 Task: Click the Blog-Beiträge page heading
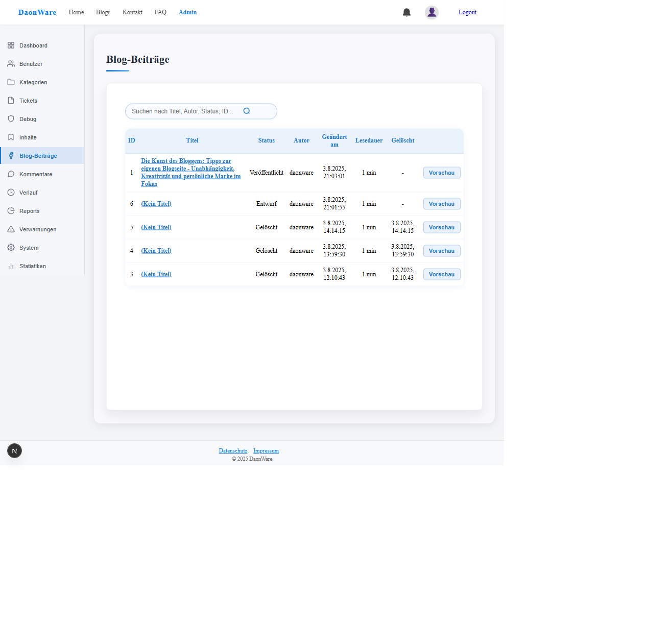(x=138, y=59)
